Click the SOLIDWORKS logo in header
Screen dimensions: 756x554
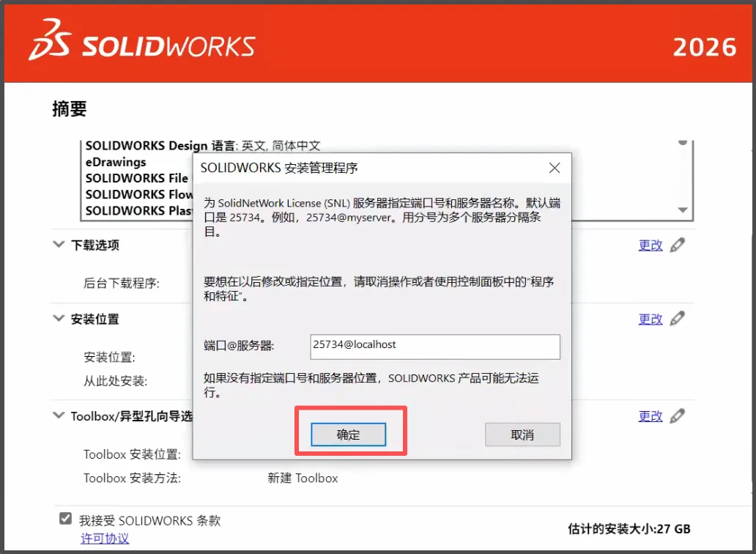142,40
